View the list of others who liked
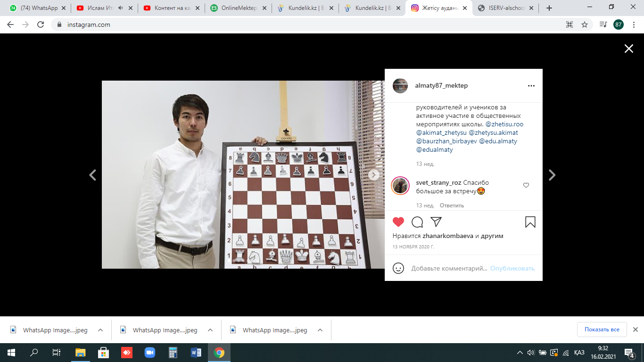The height and width of the screenshot is (362, 644). coord(492,236)
